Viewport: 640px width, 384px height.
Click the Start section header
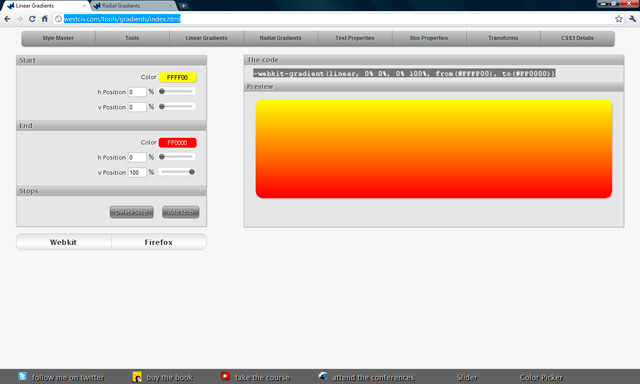111,60
